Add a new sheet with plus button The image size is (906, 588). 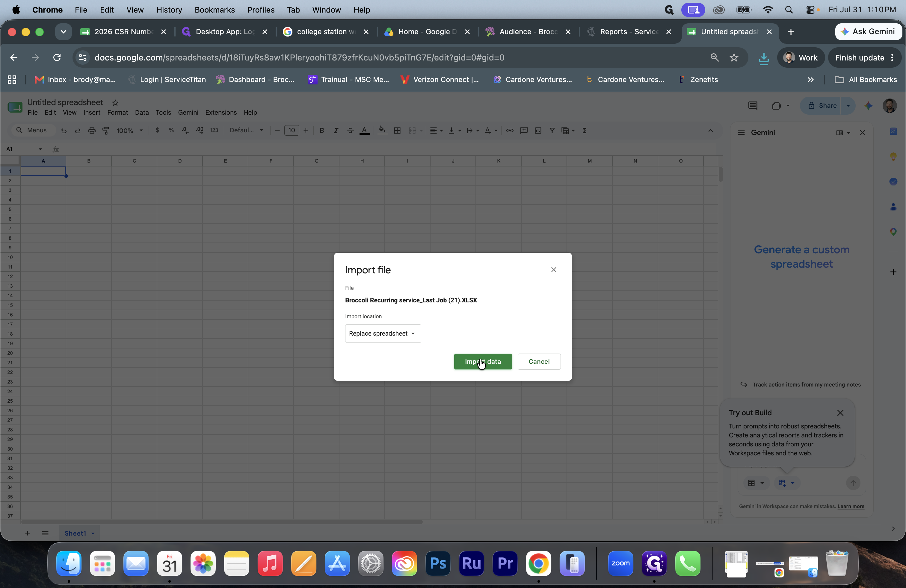pyautogui.click(x=27, y=533)
